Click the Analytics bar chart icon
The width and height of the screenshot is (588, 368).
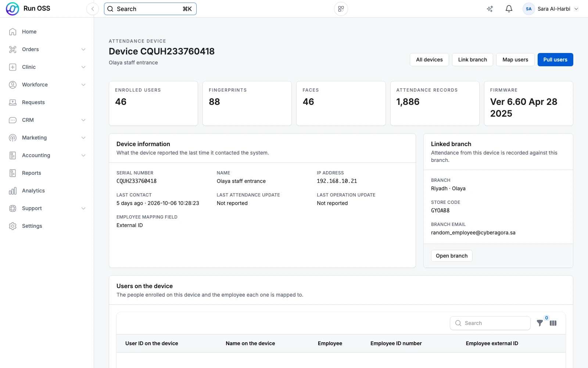(12, 191)
